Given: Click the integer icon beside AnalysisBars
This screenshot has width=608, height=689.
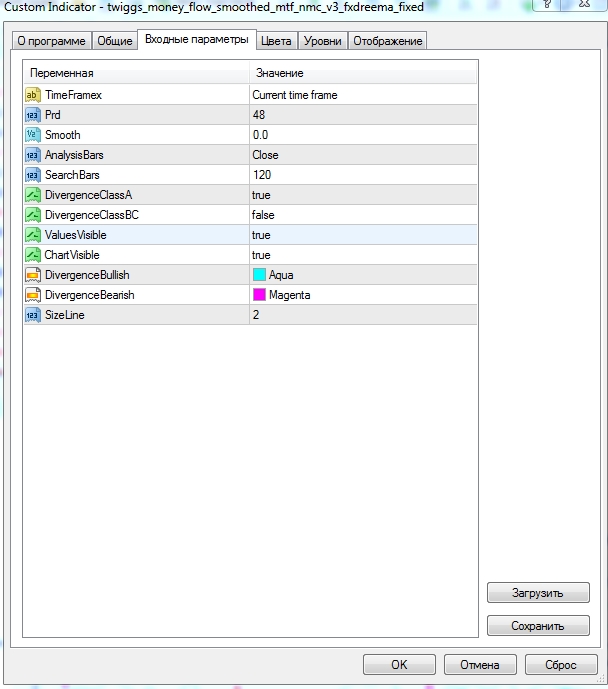Looking at the screenshot, I should [33, 155].
